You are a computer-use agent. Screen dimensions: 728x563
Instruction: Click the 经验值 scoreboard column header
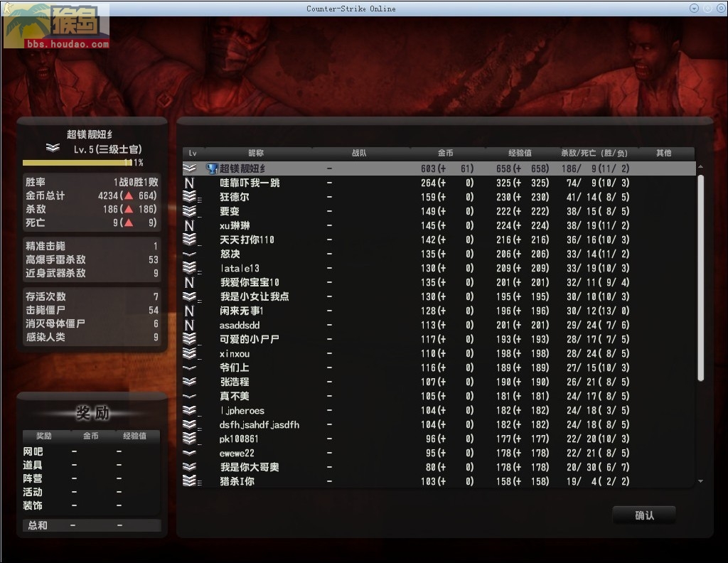point(520,153)
